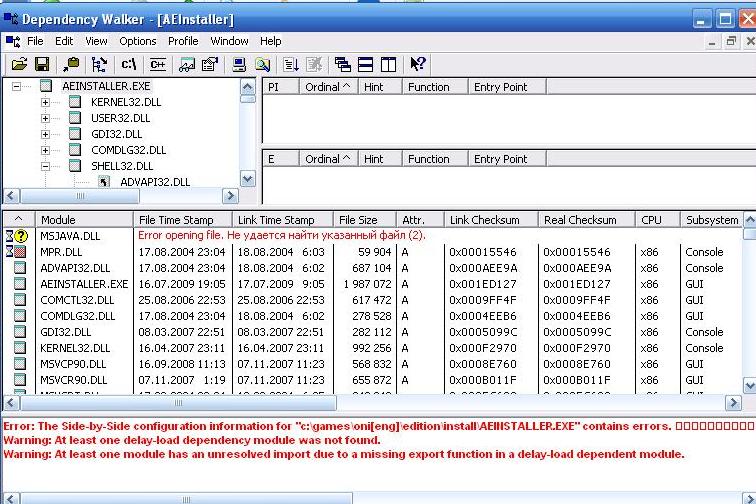Expand the KERNEL32.DLL tree node

(x=45, y=102)
